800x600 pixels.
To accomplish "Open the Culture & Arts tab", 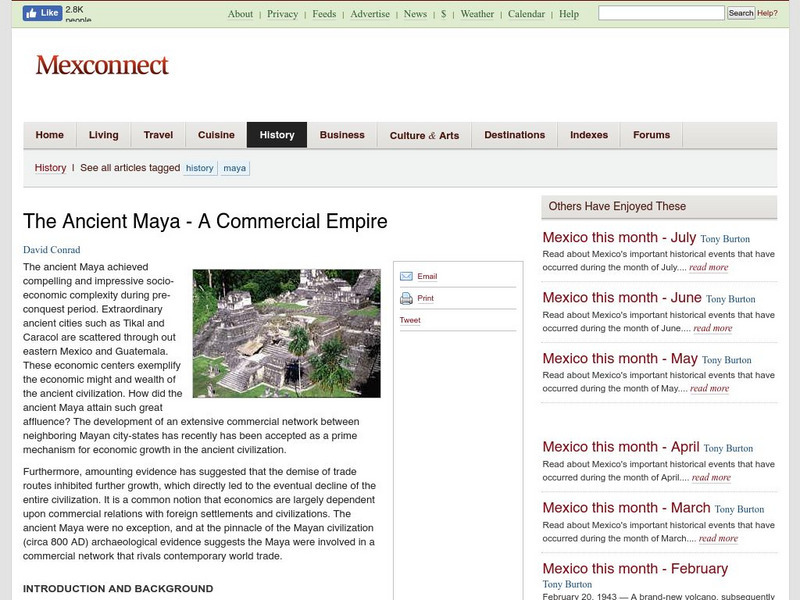I will coord(424,135).
